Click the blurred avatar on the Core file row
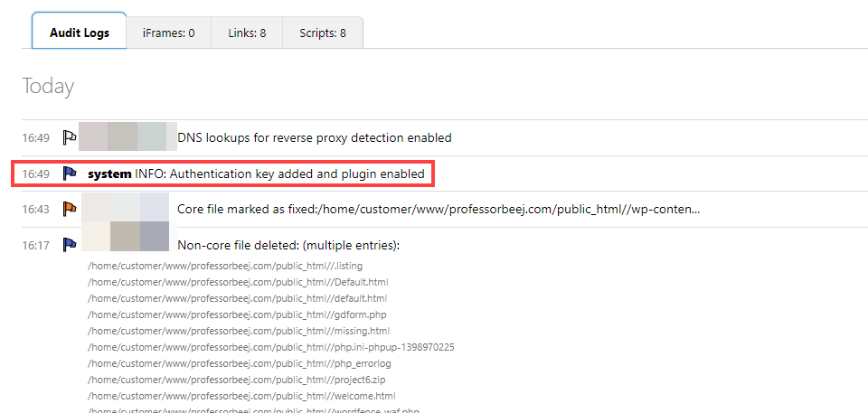Screen dimensions: 868x413 [125, 207]
